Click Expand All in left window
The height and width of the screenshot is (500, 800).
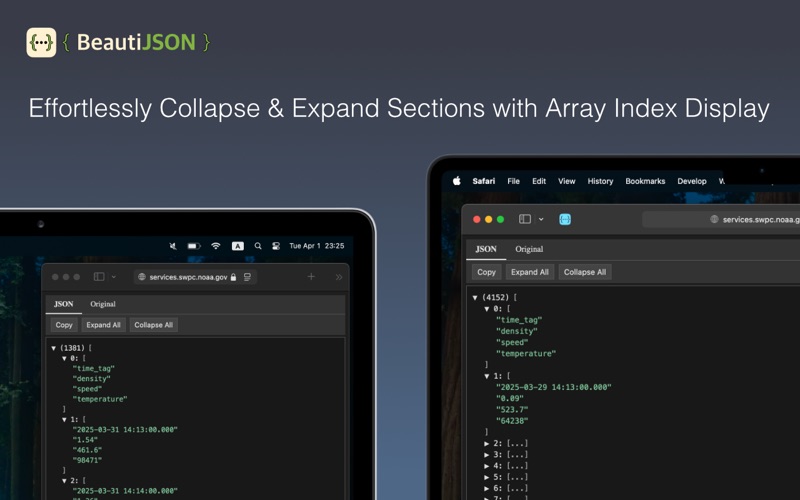tap(104, 325)
